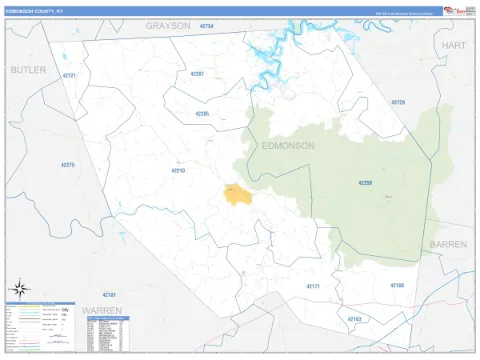
Task: Select ZIP code label 42285
Action: 202,114
